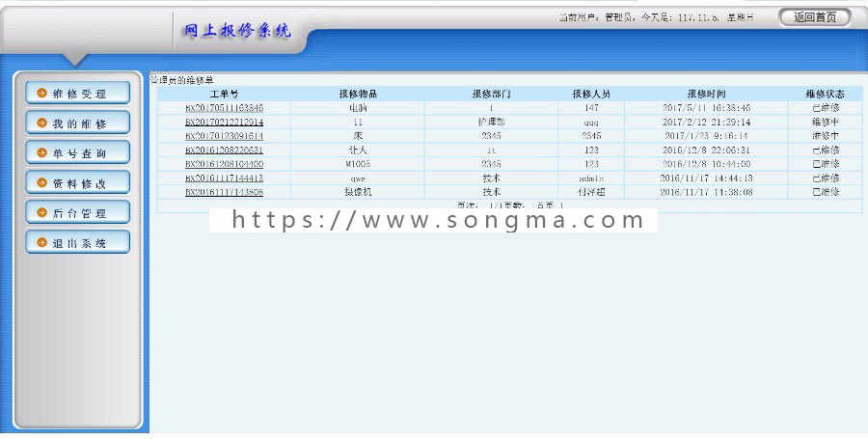The width and height of the screenshot is (868, 439).
Task: Click the 维修中 status in the 护理部 row
Action: tap(826, 122)
